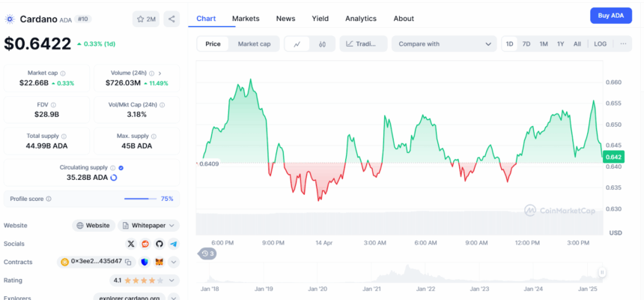
Task: Expand the Contracts list chevron
Action: [173, 262]
